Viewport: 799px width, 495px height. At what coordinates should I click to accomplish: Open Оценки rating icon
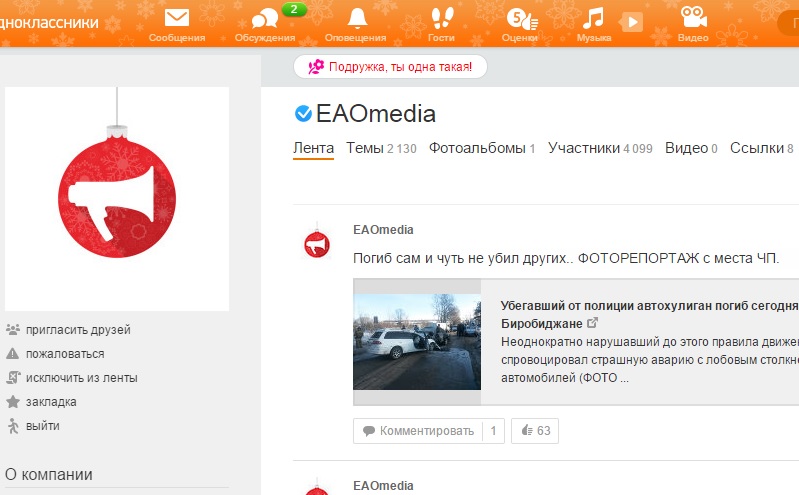522,19
